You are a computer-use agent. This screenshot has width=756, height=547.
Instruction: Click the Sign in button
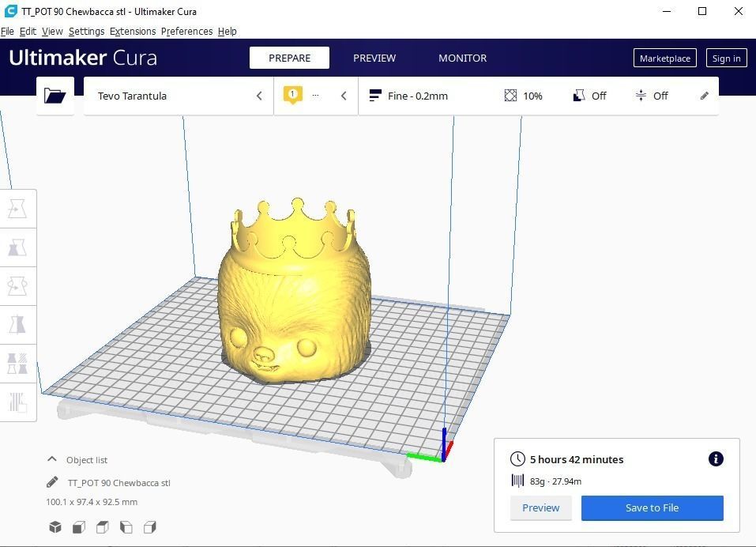(726, 58)
